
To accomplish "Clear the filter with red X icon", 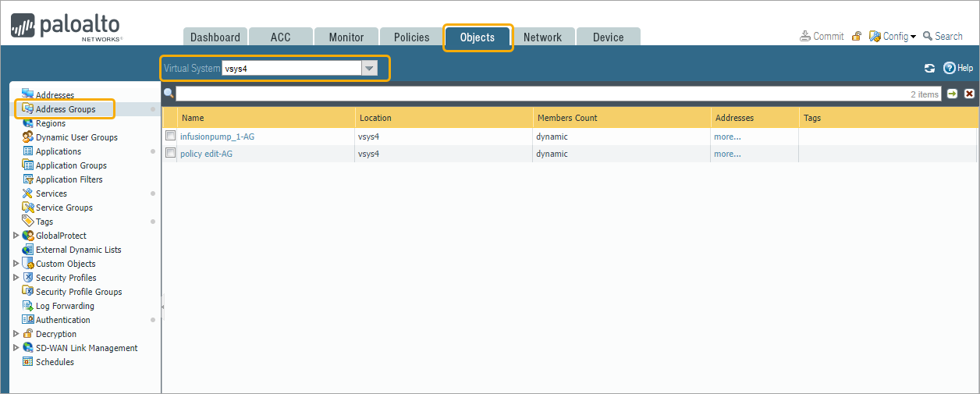I will (x=969, y=94).
